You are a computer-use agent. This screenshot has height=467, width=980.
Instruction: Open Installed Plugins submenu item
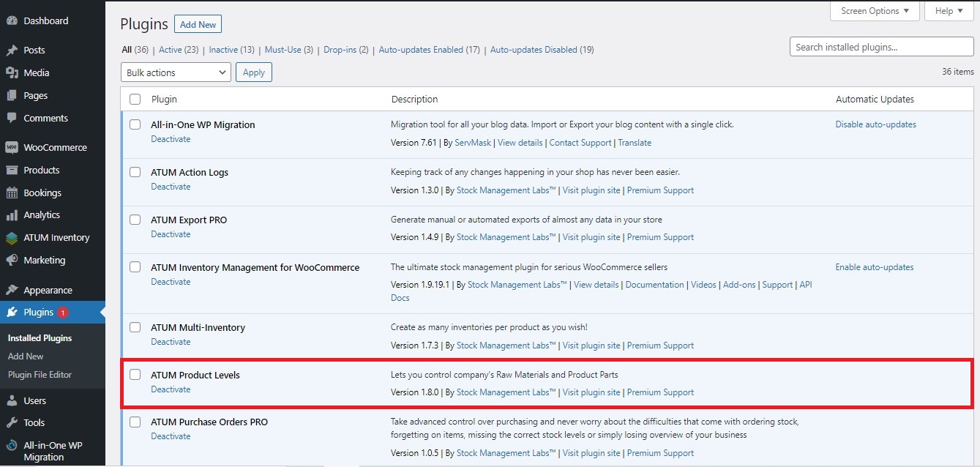[x=40, y=338]
